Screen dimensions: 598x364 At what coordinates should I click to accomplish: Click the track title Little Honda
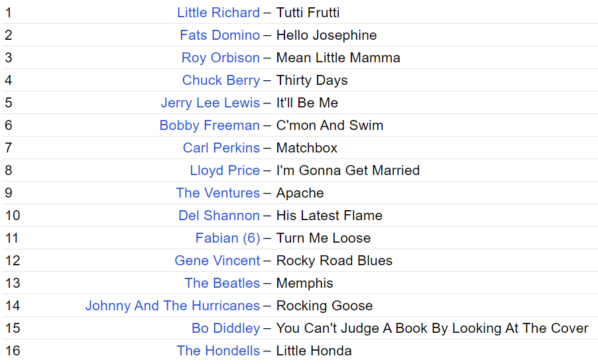coord(314,351)
